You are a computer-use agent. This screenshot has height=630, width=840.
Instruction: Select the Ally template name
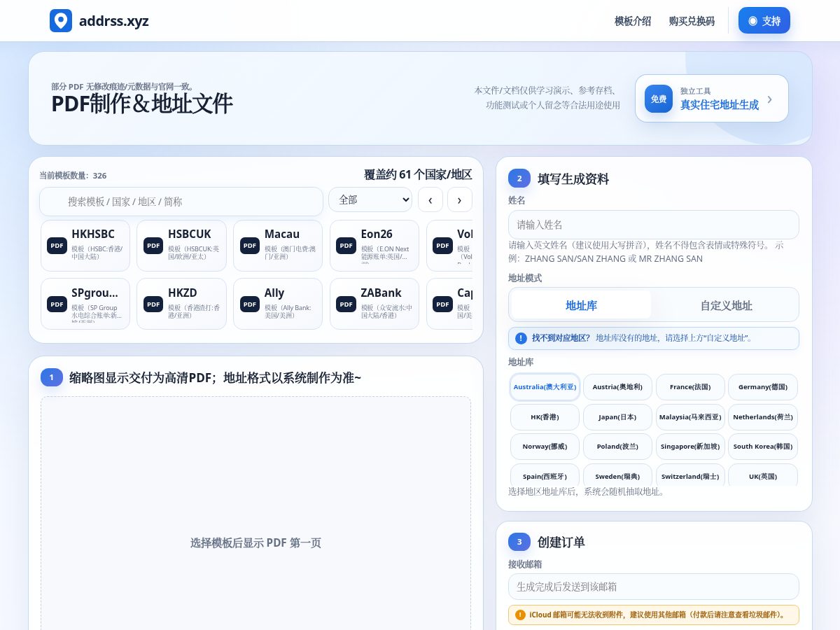pyautogui.click(x=274, y=293)
